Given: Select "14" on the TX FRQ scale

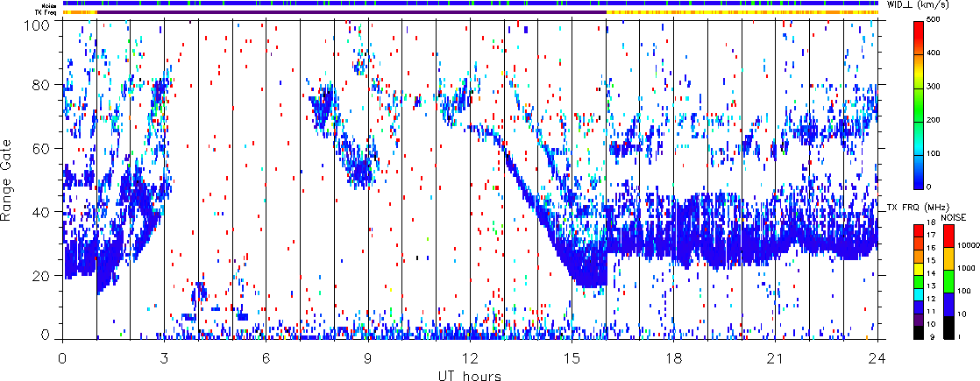Looking at the screenshot, I should 931,273.
